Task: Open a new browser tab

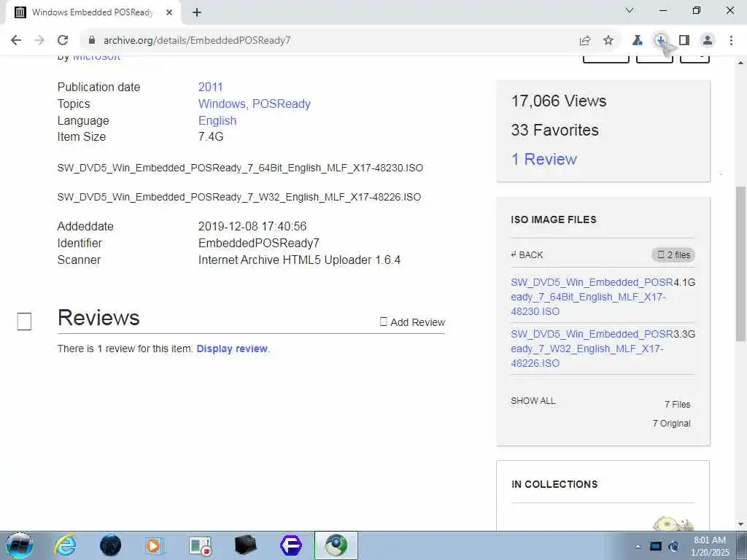Action: point(197,12)
